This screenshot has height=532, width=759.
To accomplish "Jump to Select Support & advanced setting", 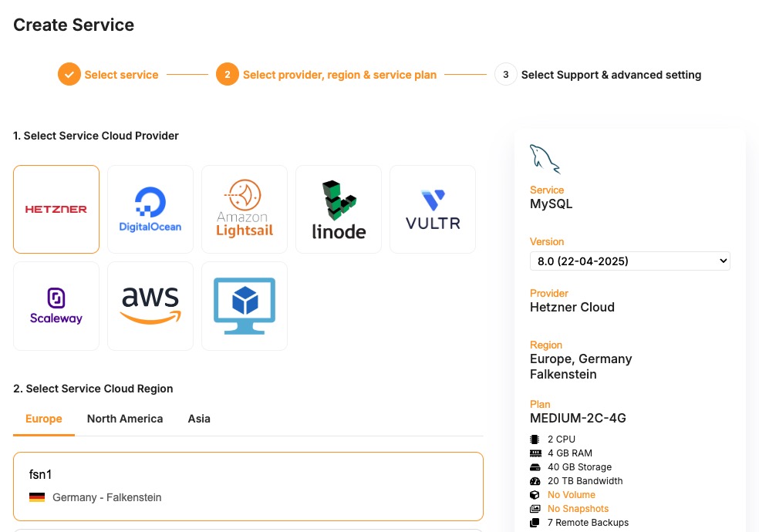I will [x=611, y=75].
